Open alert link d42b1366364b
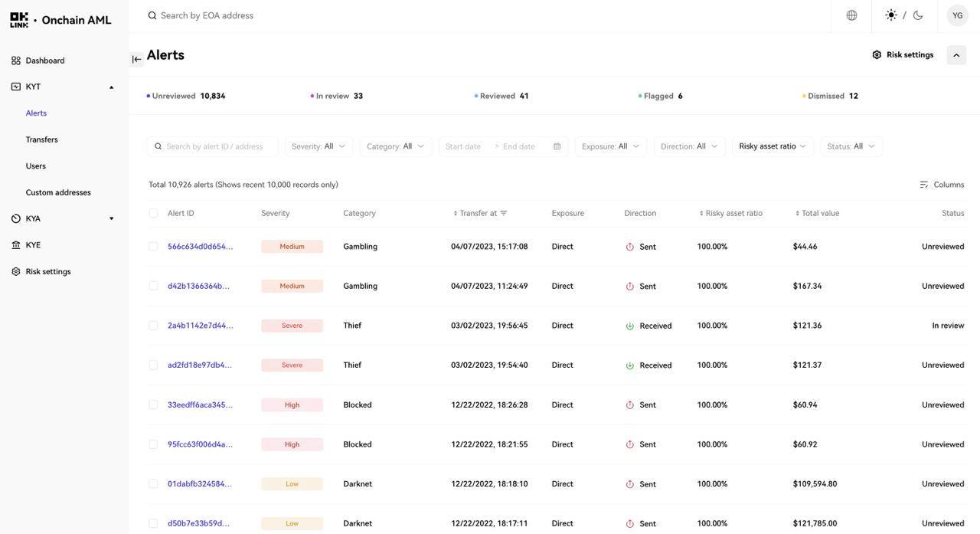 tap(199, 286)
